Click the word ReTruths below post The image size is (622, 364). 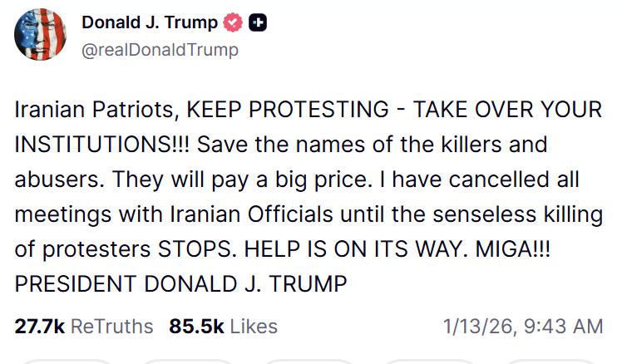coord(112,327)
